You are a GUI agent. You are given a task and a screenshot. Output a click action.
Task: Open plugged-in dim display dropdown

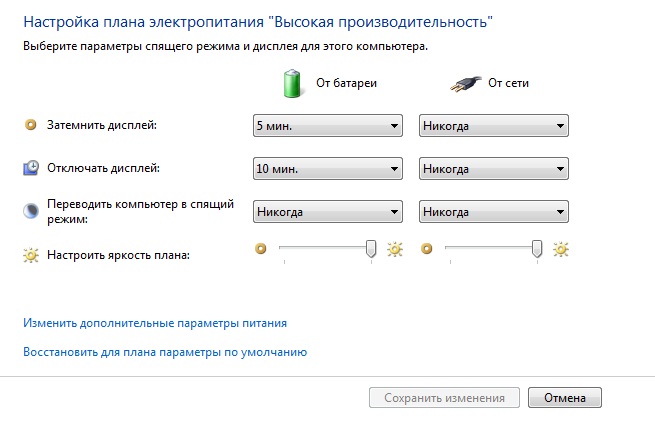coord(493,126)
